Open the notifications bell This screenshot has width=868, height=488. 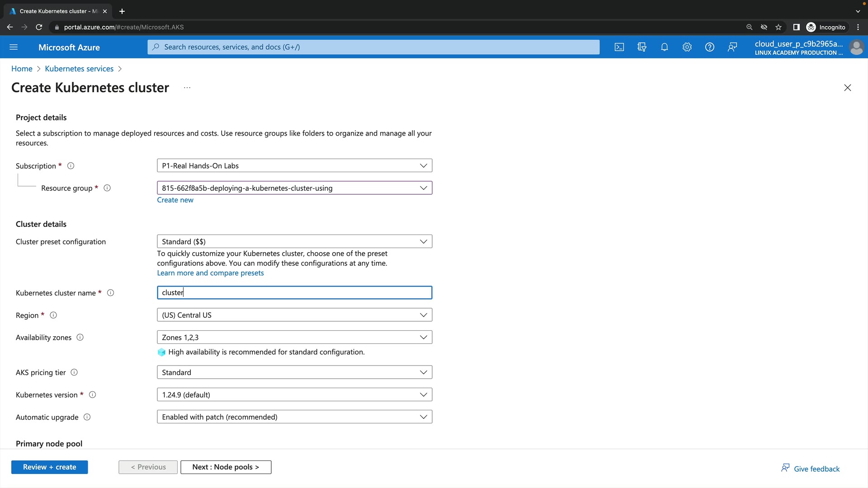coord(665,47)
